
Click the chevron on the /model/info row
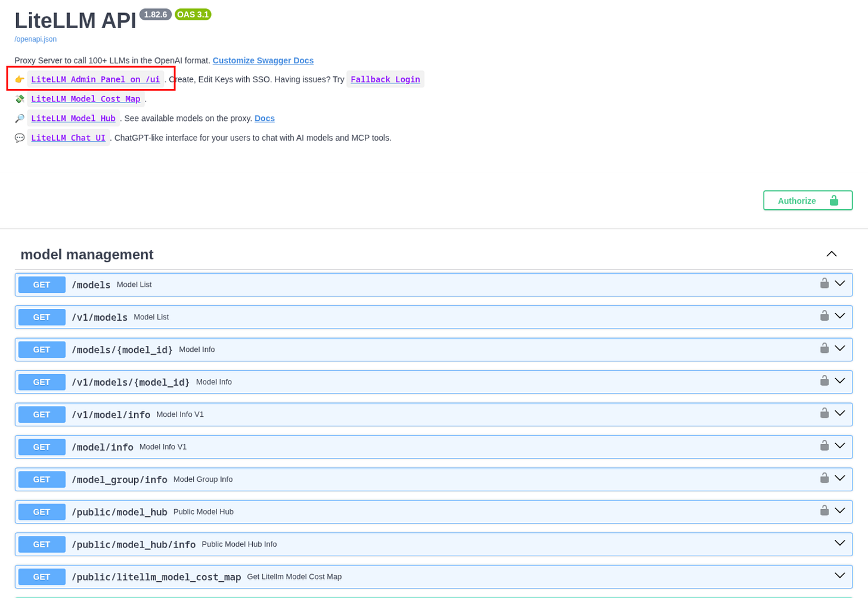click(x=840, y=446)
